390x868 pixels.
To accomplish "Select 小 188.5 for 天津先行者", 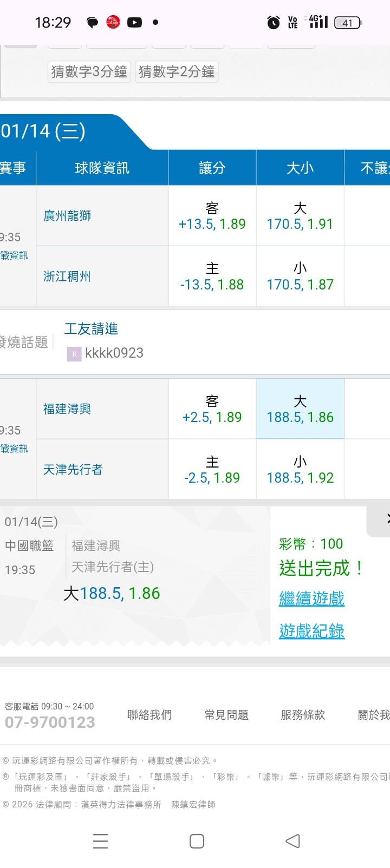I will pyautogui.click(x=300, y=470).
